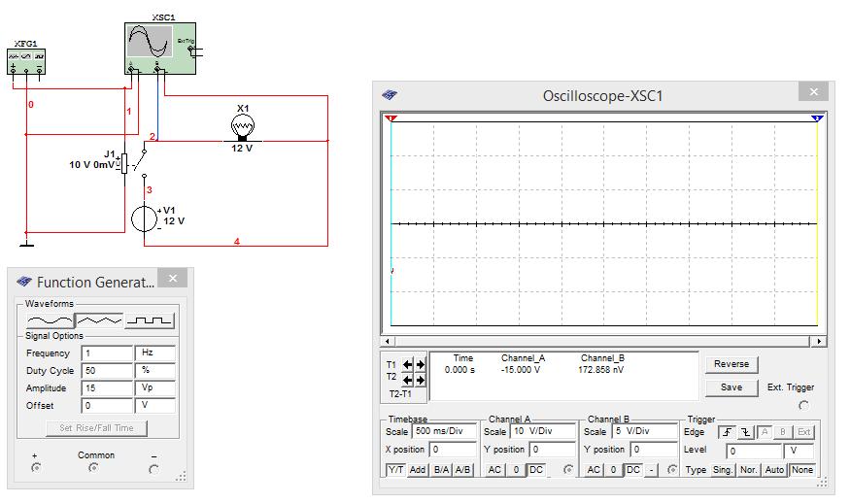This screenshot has height=504, width=850.
Task: Open the frequency unit Hz field
Action: pyautogui.click(x=155, y=353)
